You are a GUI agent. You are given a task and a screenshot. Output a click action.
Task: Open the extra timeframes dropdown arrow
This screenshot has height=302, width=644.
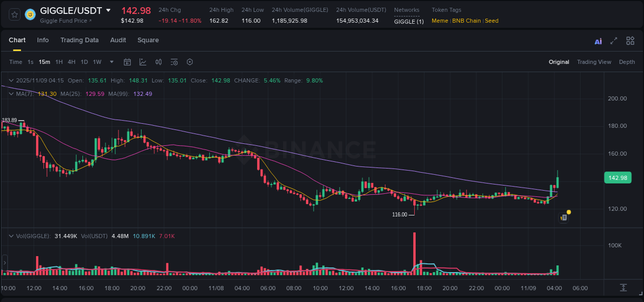[x=111, y=62]
